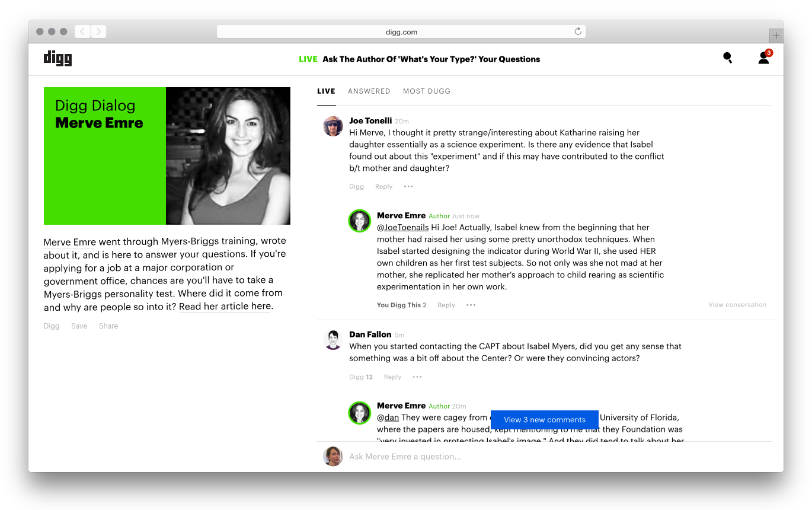
Task: Reply to Merve Emre's Just now answer
Action: click(x=446, y=305)
